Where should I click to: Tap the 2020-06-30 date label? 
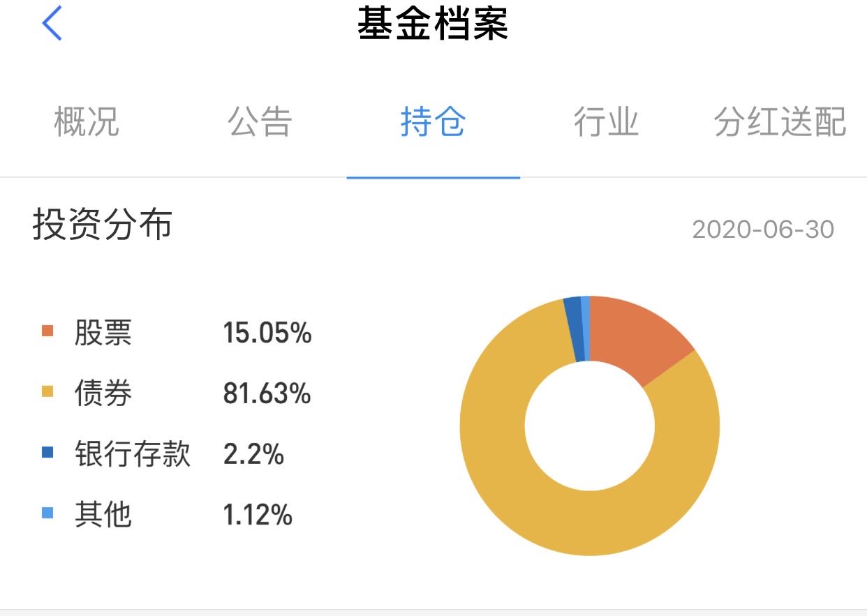point(764,229)
